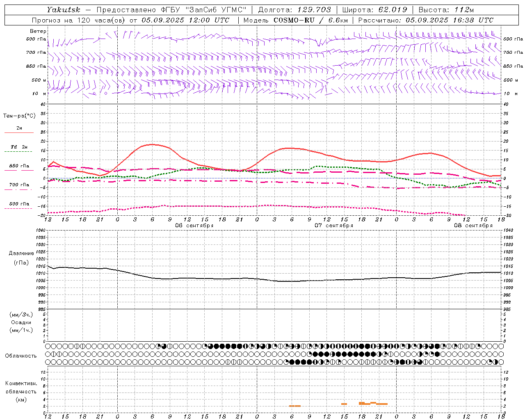Screen dimensions: 525x420
Task: Click the red 2m temperature peak on 06 сентября
Action: (152, 144)
